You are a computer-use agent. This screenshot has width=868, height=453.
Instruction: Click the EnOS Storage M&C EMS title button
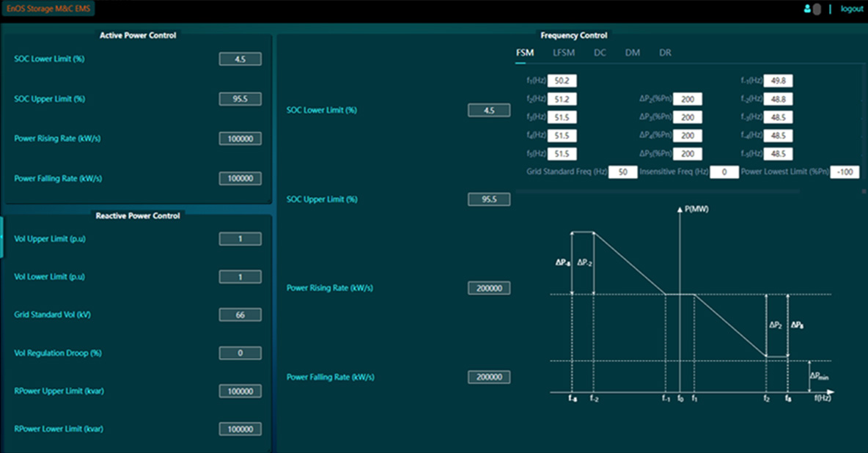pyautogui.click(x=48, y=9)
